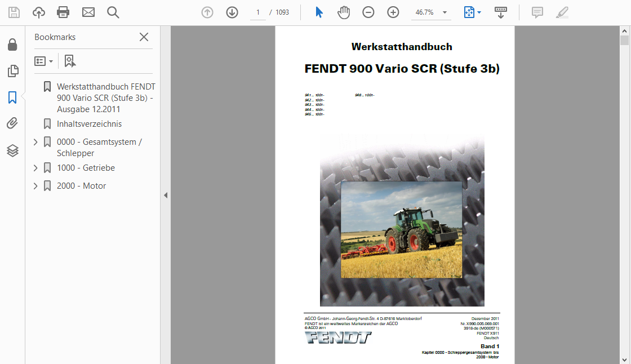
Task: Click the find current bookmark icon
Action: [x=70, y=61]
